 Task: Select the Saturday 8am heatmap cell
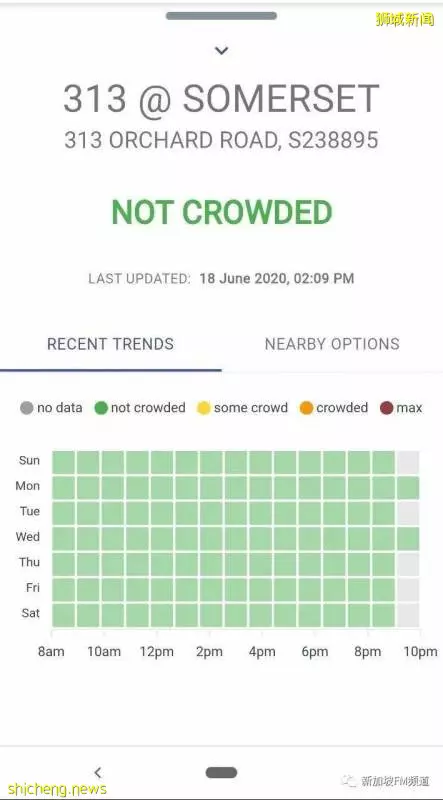pos(63,615)
